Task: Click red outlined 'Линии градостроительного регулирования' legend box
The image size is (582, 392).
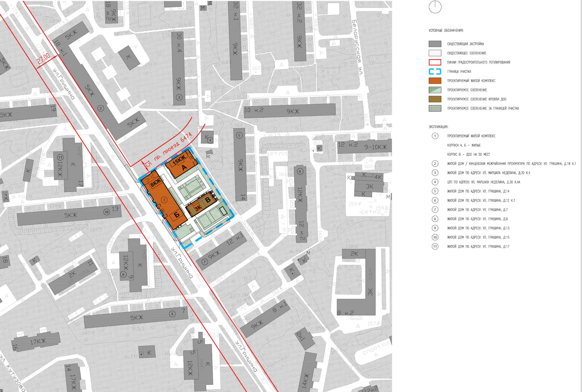Action: click(x=435, y=62)
